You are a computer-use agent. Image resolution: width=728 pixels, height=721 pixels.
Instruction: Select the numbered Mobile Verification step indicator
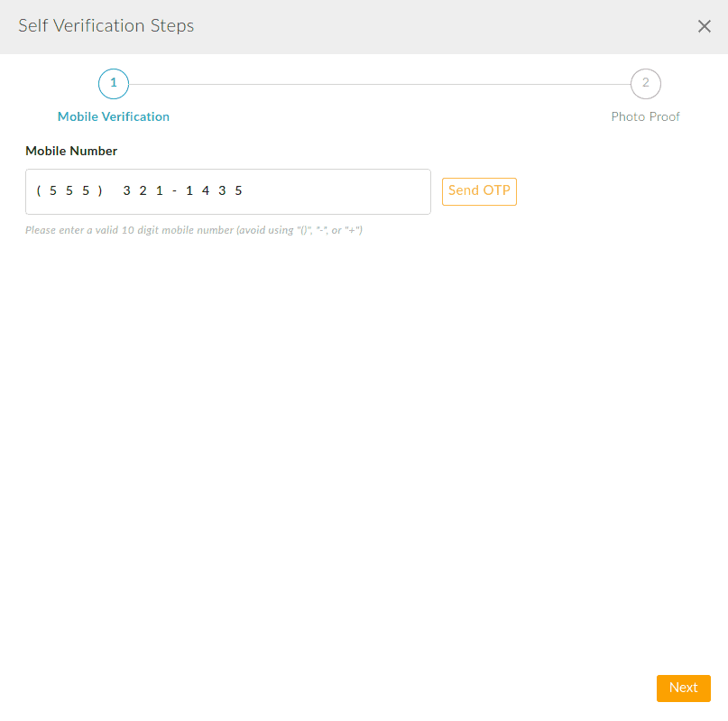pyautogui.click(x=113, y=83)
